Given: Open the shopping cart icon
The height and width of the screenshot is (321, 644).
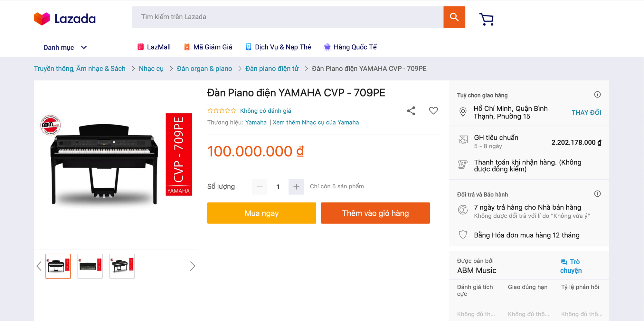Looking at the screenshot, I should pos(487,19).
